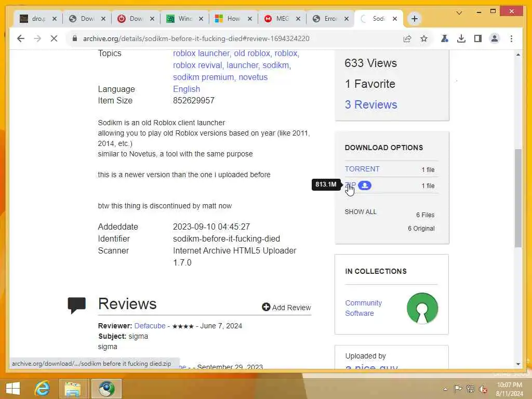Switch to the MEGA tab
532x399 pixels.
pyautogui.click(x=282, y=19)
